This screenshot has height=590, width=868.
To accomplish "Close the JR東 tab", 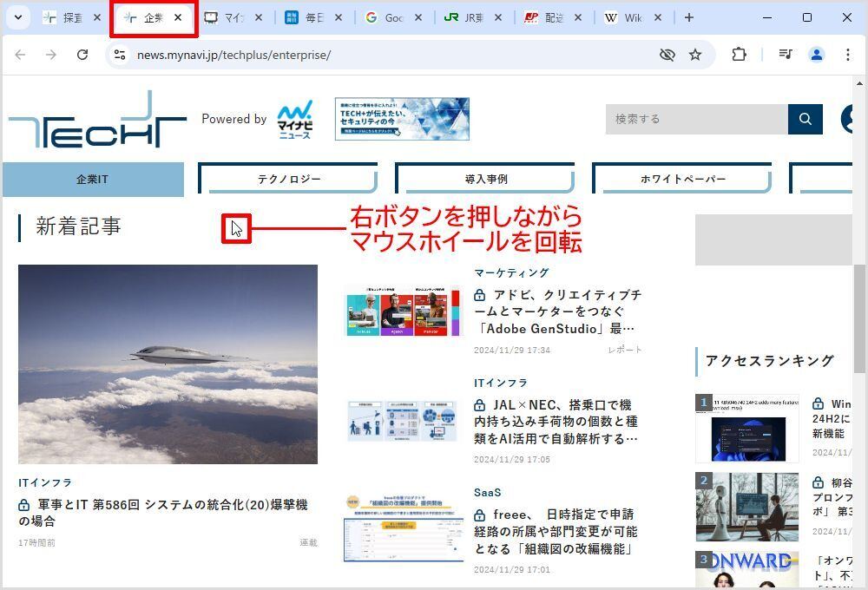I will tap(498, 17).
